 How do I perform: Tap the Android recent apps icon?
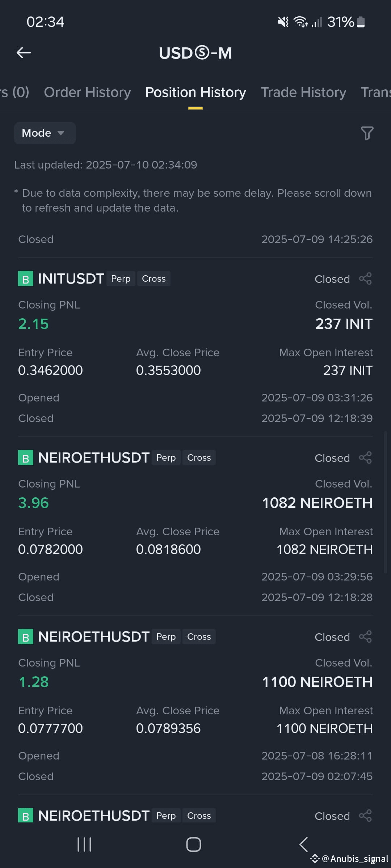tap(84, 844)
